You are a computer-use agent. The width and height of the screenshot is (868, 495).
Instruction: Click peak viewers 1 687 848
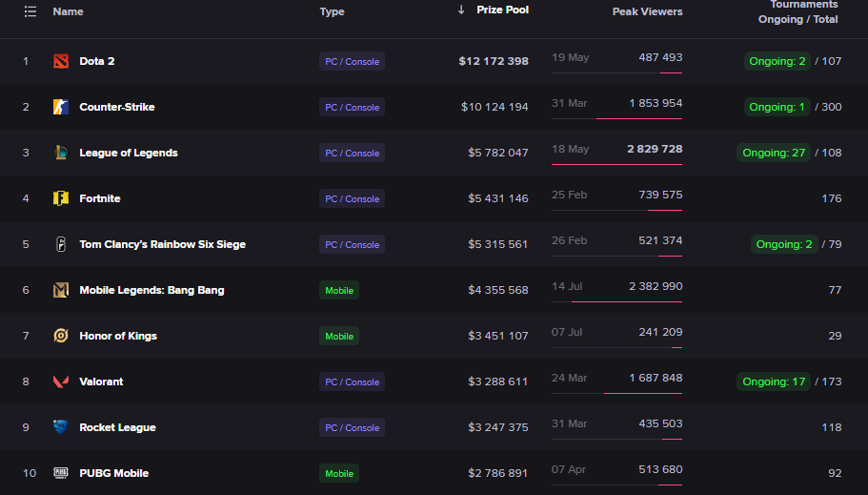click(656, 378)
